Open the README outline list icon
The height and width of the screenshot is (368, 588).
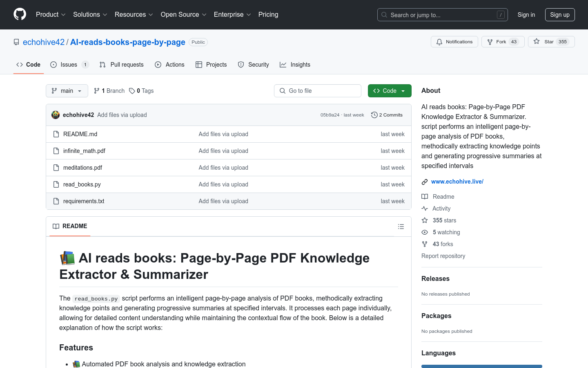(x=401, y=227)
